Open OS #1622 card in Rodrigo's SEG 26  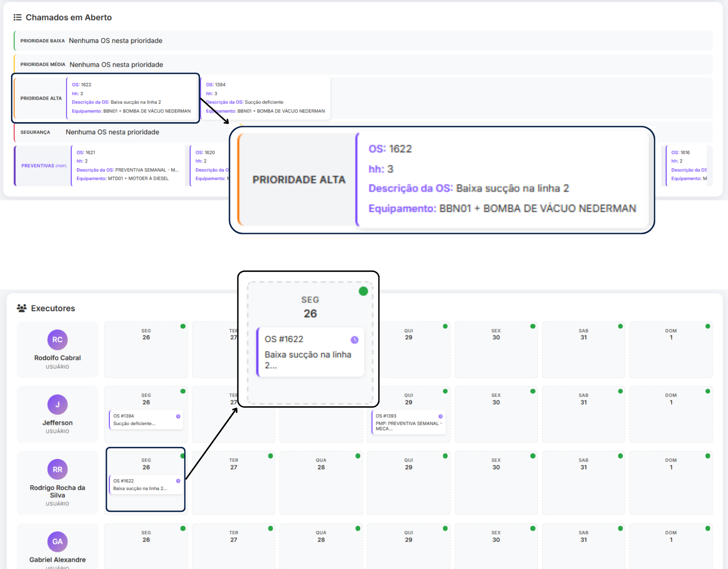(x=146, y=485)
